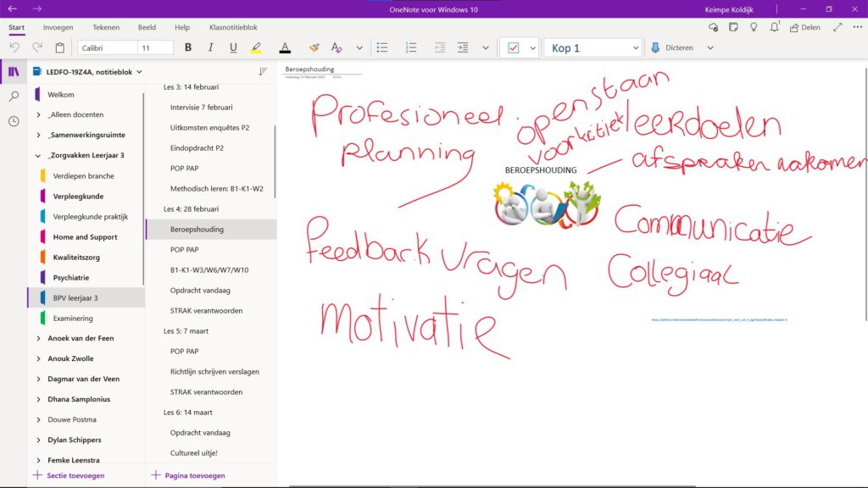
Task: Toggle the to-do tag checkbox
Action: coord(513,48)
